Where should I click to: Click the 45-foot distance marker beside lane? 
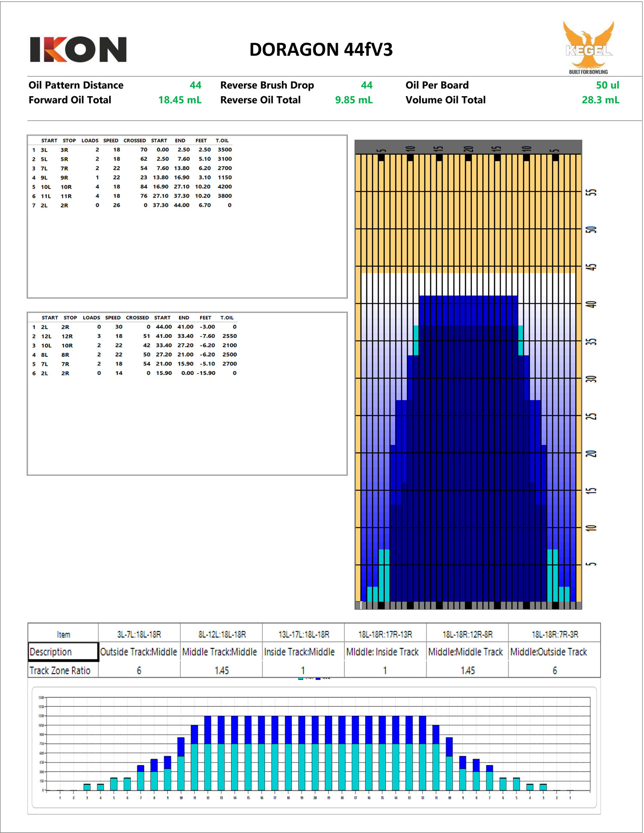point(592,267)
